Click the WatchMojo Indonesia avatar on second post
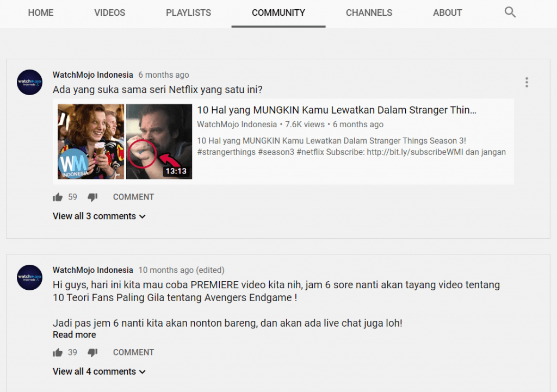Screen dimensions: 557x392 point(29,277)
